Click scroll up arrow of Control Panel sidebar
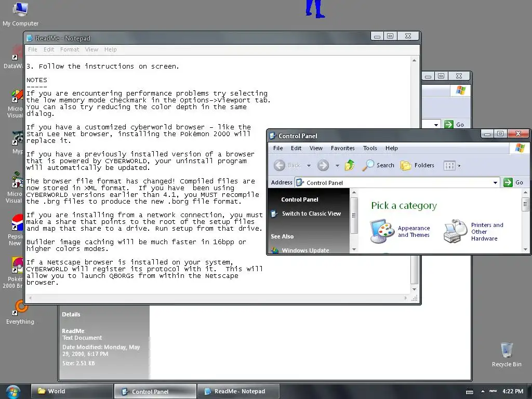This screenshot has height=399, width=532. [354, 192]
